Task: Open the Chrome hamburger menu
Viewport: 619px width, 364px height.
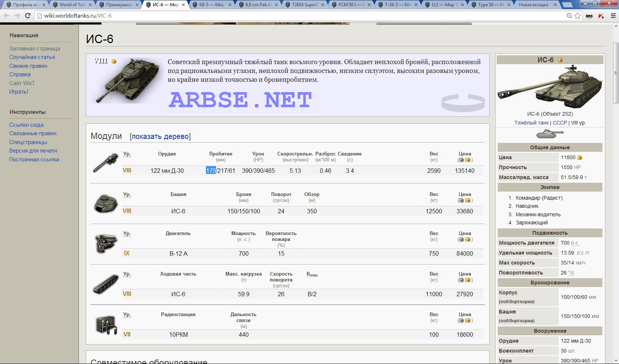Action: click(613, 16)
